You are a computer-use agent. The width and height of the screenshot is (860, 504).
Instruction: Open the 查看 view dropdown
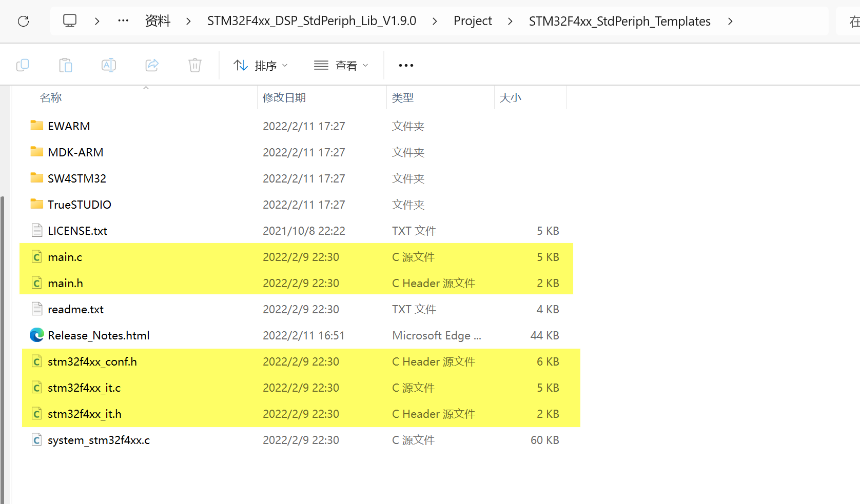click(x=341, y=65)
